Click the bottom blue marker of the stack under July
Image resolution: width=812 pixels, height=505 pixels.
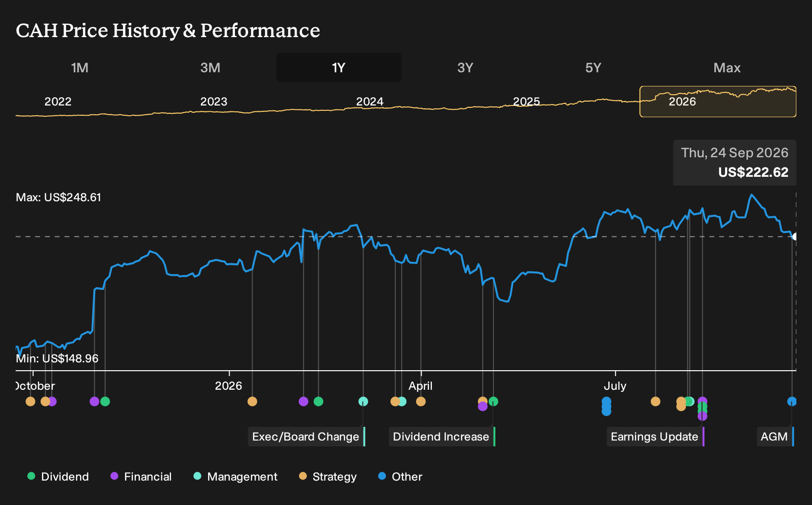[606, 411]
